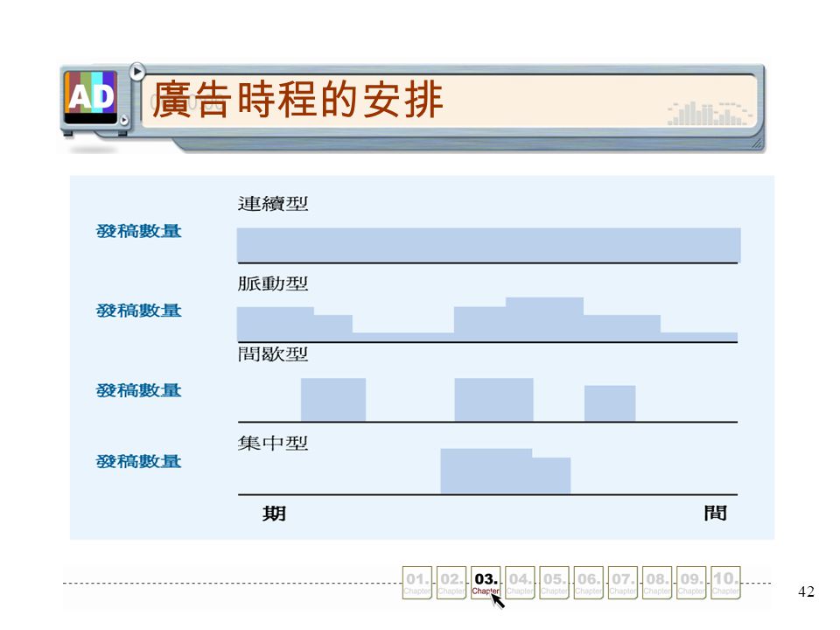Open chapter 01 tab
The width and height of the screenshot is (840, 630).
click(416, 583)
